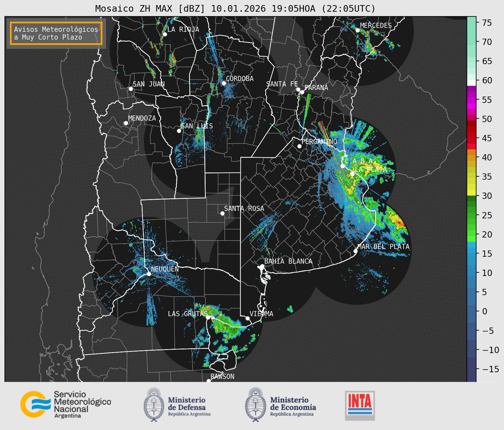Click the MENDOZA city marker dot
The height and width of the screenshot is (430, 504).
coord(126,123)
